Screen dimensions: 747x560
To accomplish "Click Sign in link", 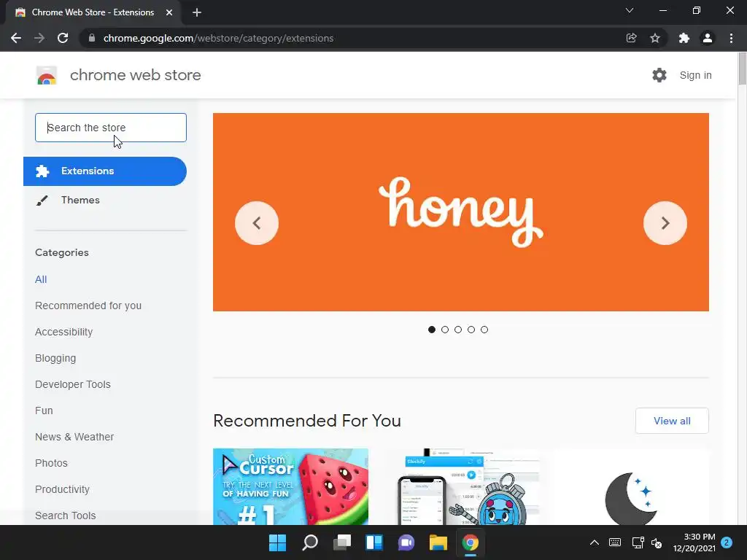I will tap(695, 75).
